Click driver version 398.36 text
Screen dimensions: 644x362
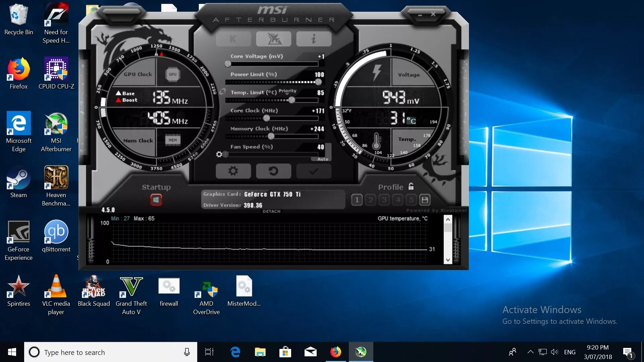click(x=253, y=205)
